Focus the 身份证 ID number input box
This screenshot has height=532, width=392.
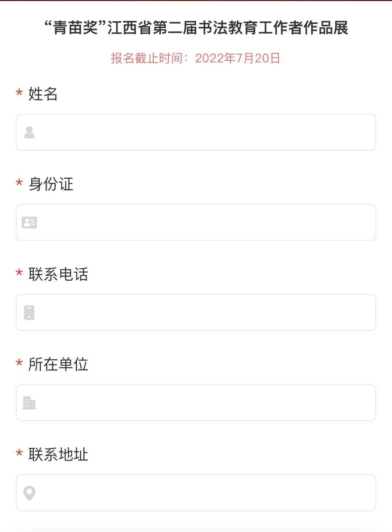196,222
